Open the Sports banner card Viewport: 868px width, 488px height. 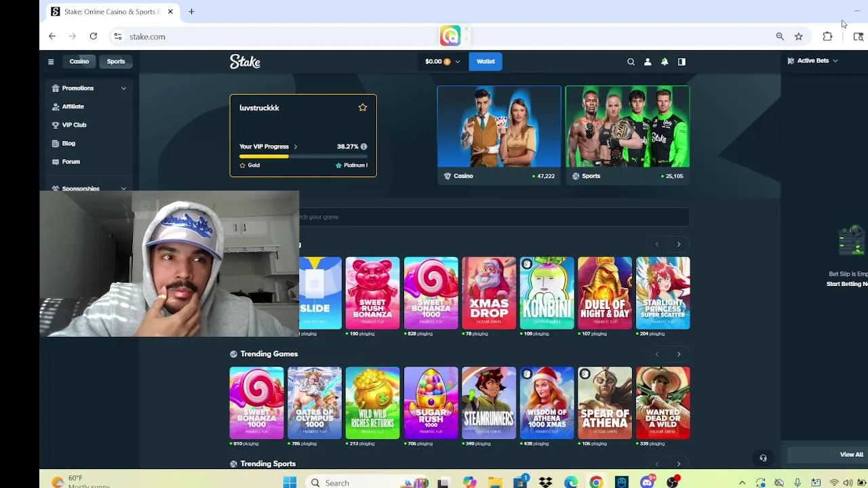point(627,134)
